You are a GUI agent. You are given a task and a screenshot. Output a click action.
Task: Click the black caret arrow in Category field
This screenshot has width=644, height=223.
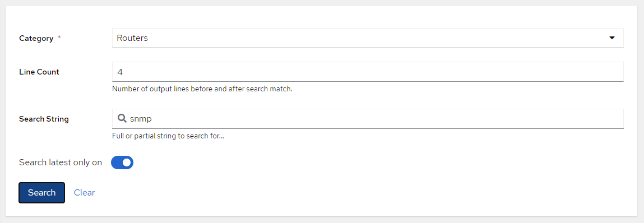(612, 38)
